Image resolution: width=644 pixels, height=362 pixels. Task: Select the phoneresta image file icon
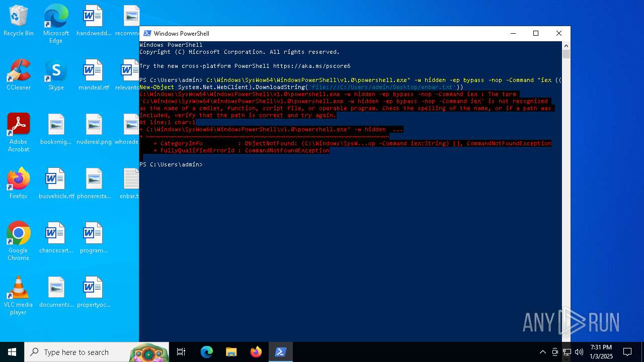[x=94, y=184]
